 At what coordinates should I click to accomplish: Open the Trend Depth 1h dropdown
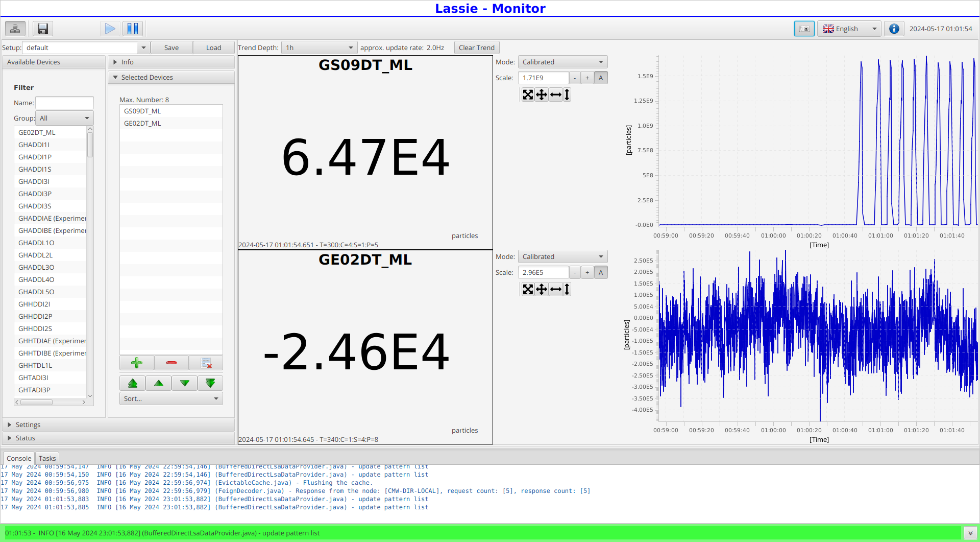point(320,48)
